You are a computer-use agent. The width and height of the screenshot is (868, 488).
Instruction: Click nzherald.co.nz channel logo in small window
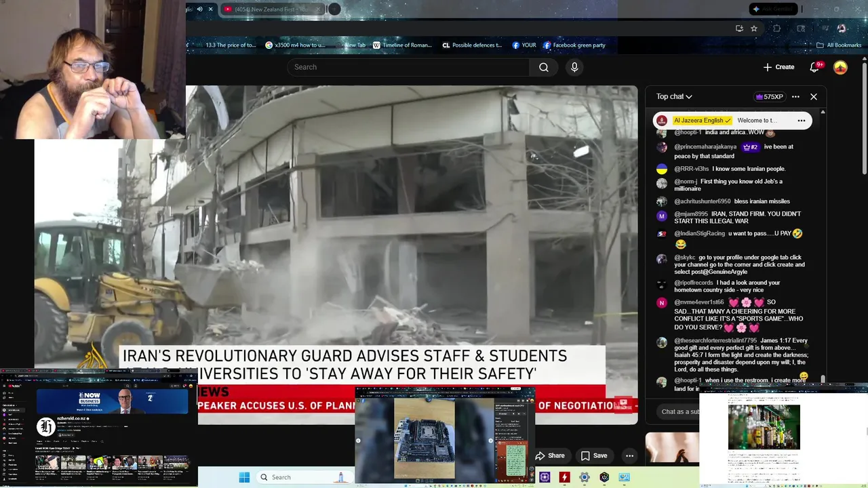(46, 426)
